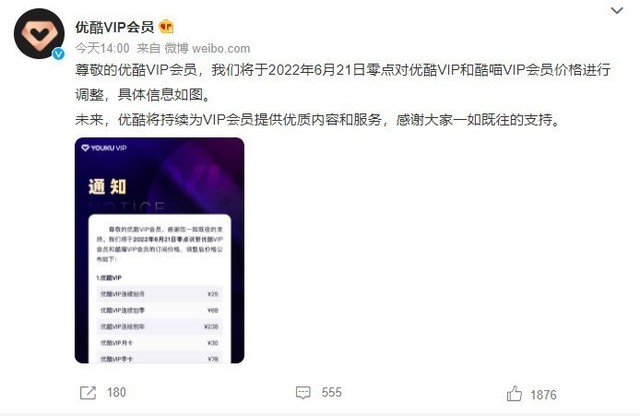The width and height of the screenshot is (640, 416).
Task: Open the attached price notice image
Action: coord(160,250)
